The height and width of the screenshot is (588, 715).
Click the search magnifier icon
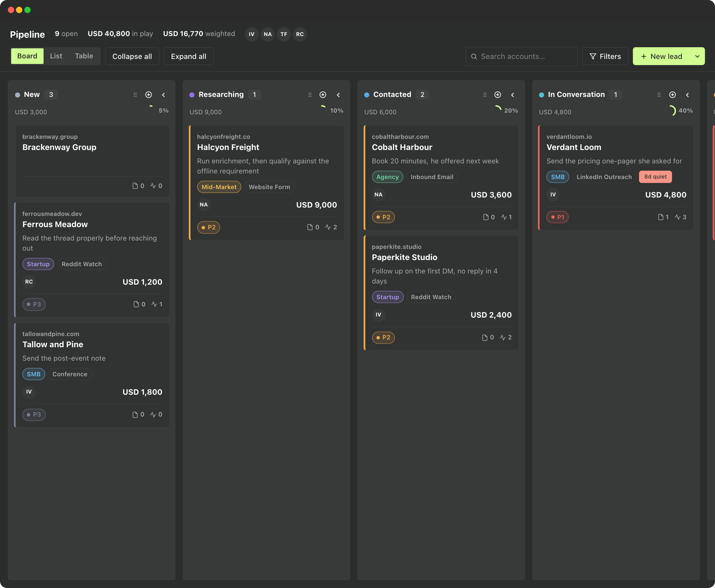(x=474, y=56)
